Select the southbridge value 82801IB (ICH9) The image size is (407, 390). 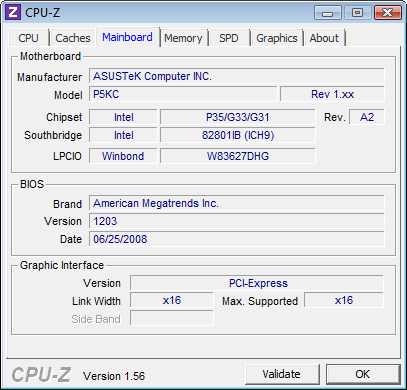coord(238,135)
